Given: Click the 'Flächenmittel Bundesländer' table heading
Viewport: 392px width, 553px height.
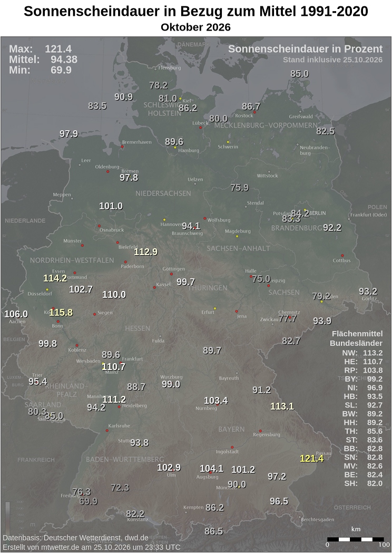Looking at the screenshot, I should [356, 338].
